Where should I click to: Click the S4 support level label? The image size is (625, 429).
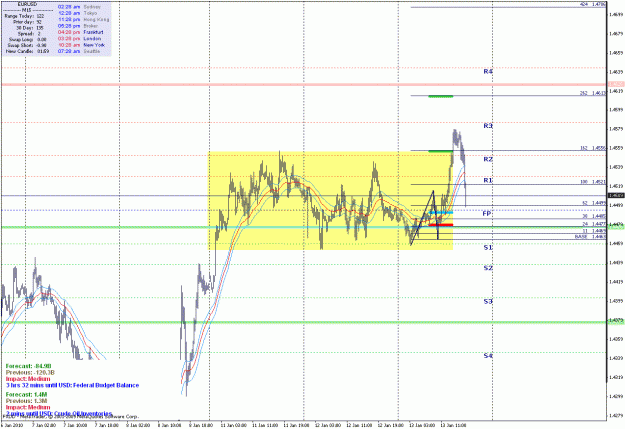tap(488, 356)
